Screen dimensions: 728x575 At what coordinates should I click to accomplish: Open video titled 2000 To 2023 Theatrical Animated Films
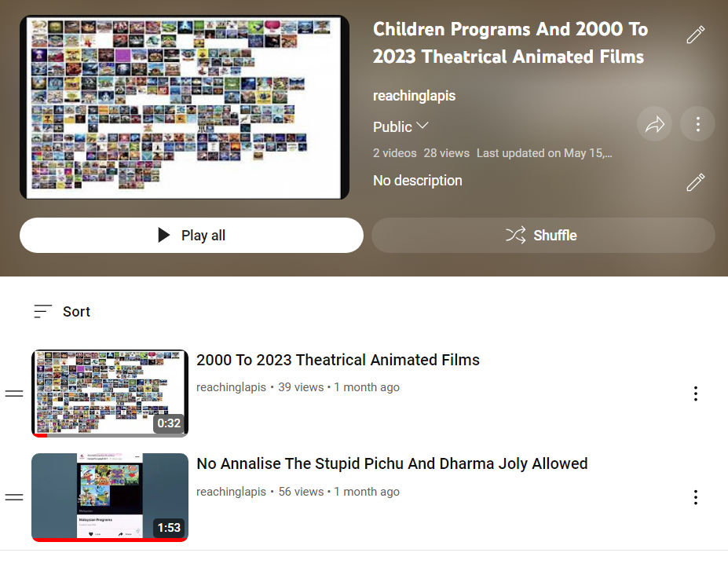click(x=338, y=360)
